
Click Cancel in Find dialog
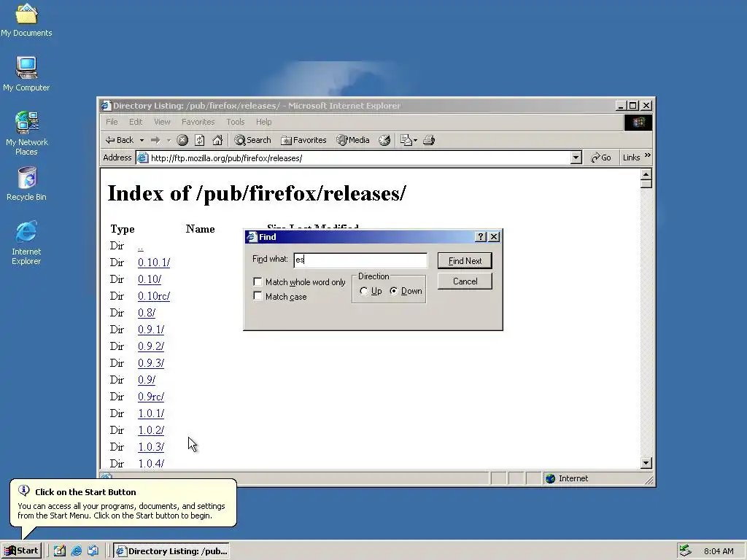(465, 281)
